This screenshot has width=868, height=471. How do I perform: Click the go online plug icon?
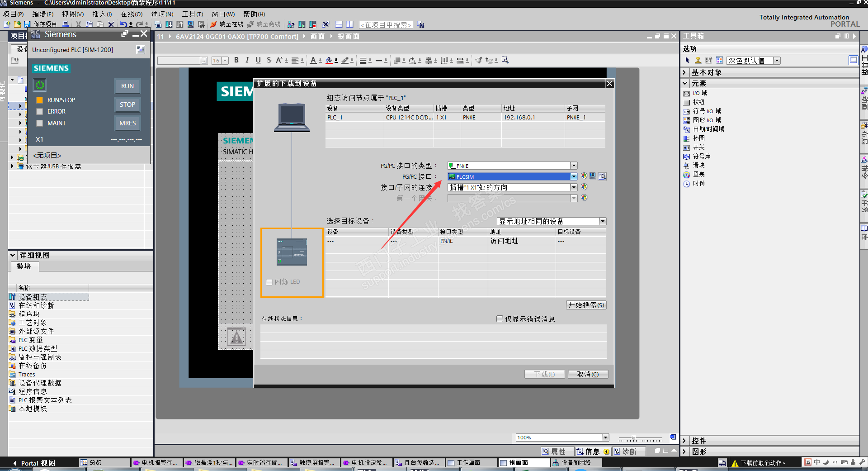213,24
